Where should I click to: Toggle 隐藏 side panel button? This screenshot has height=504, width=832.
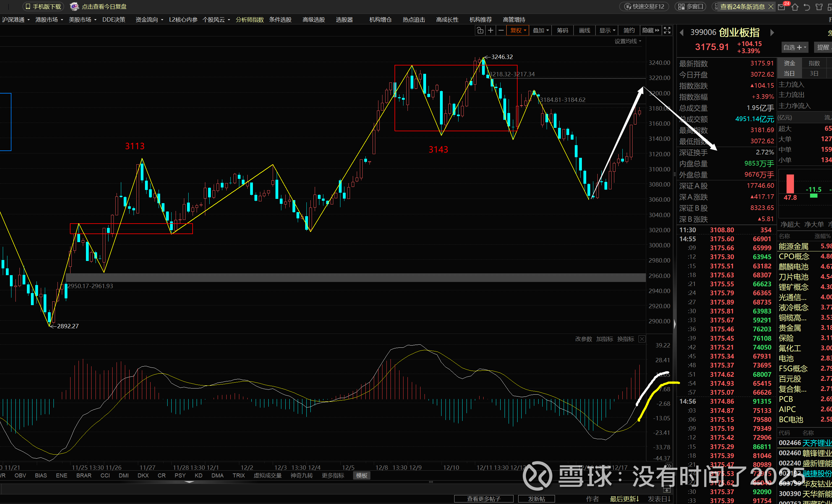(x=650, y=30)
